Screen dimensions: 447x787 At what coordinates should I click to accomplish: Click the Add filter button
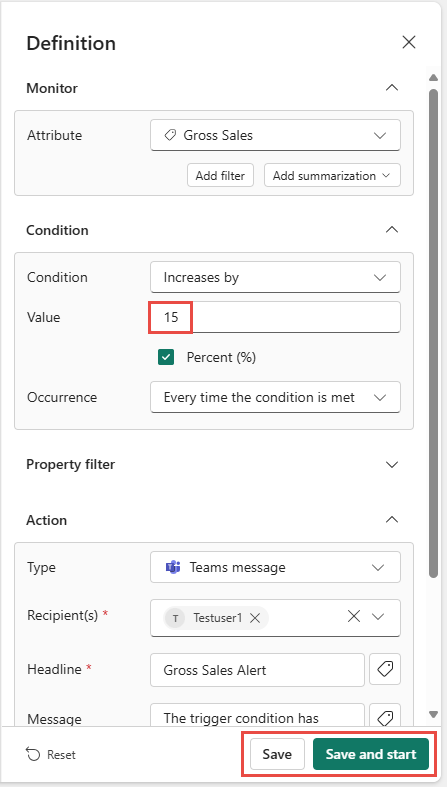220,176
